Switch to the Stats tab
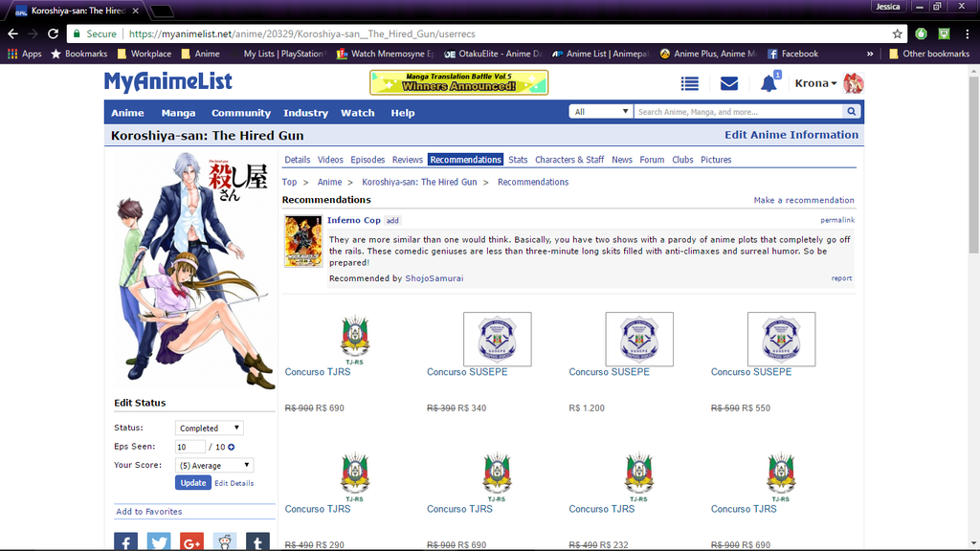Image resolution: width=980 pixels, height=551 pixels. (x=518, y=160)
